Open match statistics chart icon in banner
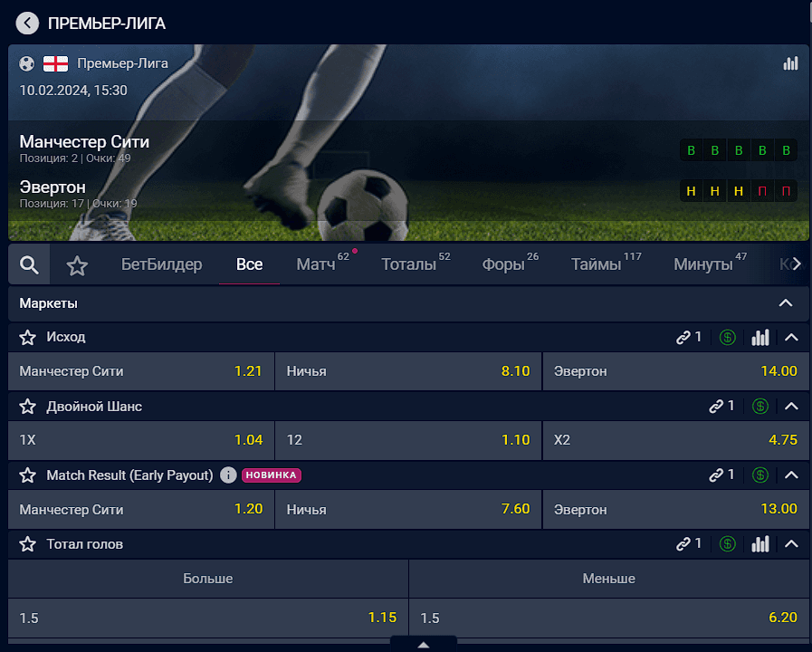 790,63
